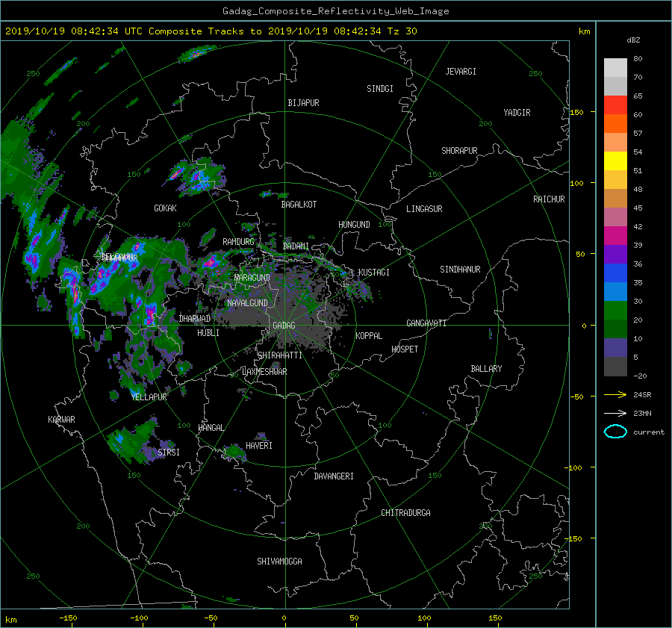Click the HUNGUND label on the map
The image size is (672, 628).
[x=354, y=225]
